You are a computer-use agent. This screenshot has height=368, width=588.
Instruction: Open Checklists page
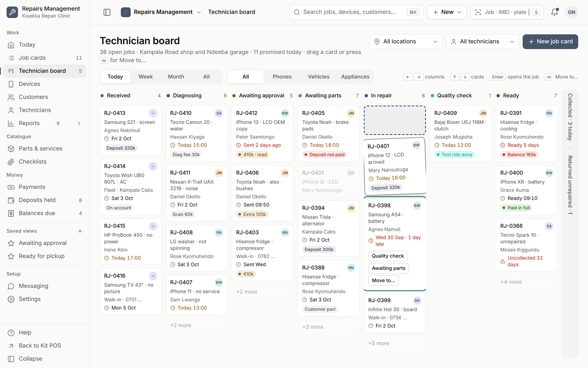[x=45, y=162]
